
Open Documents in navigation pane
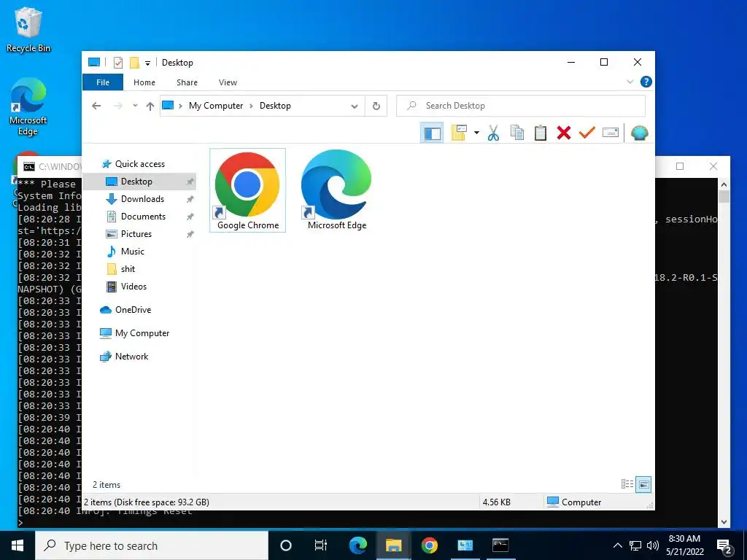136,217
